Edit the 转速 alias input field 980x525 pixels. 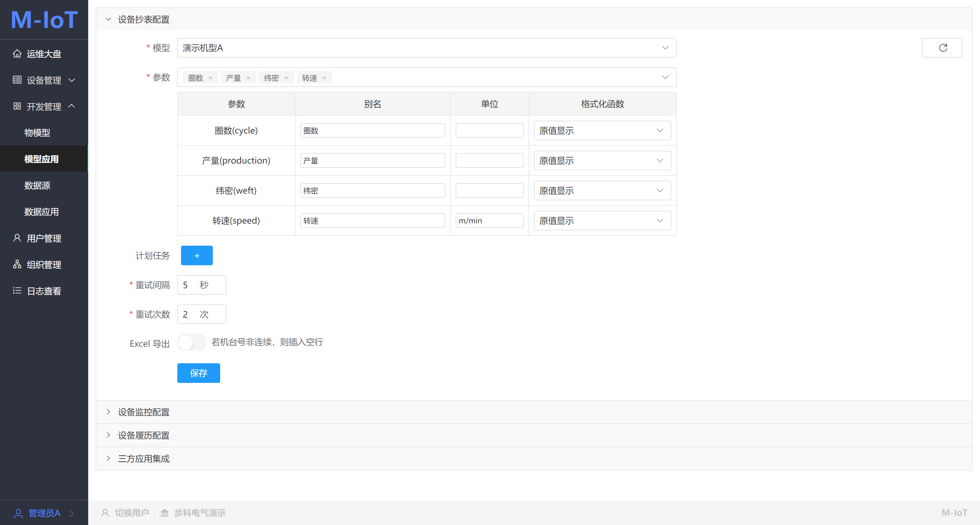coord(372,221)
